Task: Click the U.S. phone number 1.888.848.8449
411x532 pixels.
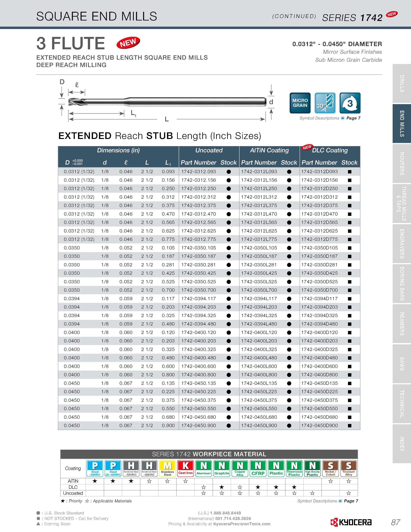Action: click(225, 513)
